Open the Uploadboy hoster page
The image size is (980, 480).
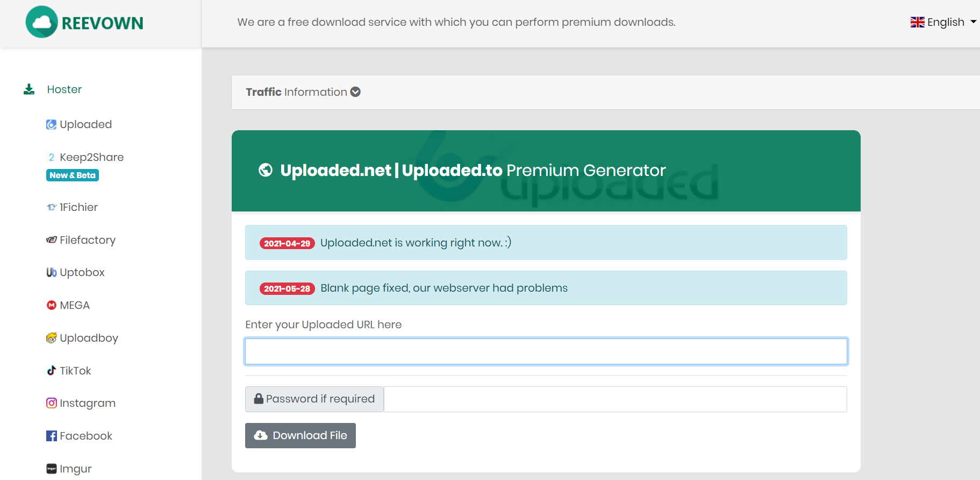click(89, 338)
